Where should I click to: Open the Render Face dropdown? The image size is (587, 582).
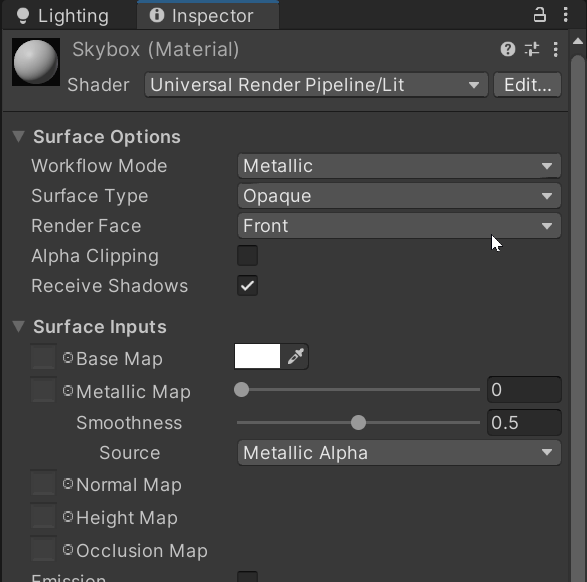point(399,226)
